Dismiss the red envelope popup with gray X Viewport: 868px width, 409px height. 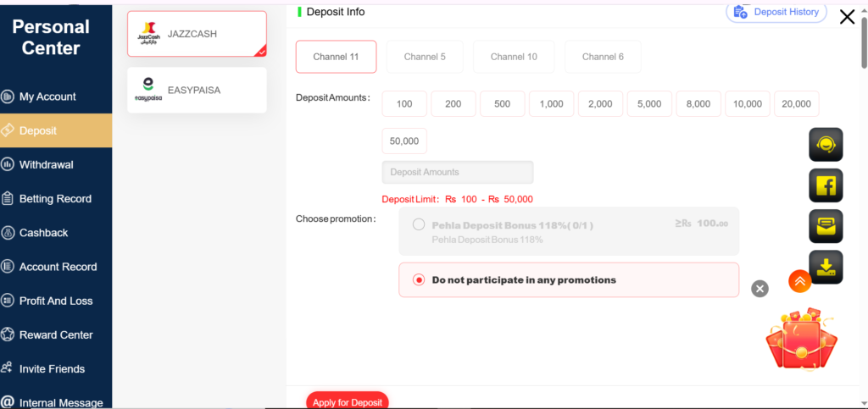point(760,289)
